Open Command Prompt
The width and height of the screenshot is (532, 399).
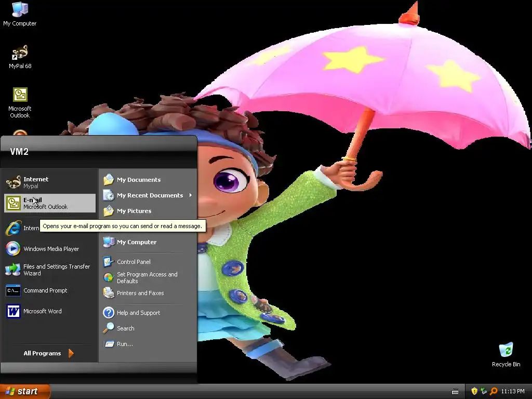tap(50, 290)
